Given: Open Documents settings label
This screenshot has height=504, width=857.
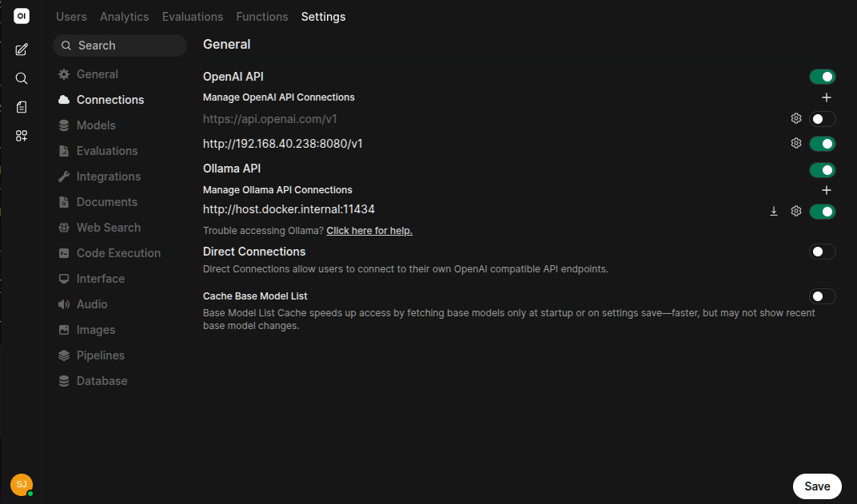Looking at the screenshot, I should pos(107,202).
